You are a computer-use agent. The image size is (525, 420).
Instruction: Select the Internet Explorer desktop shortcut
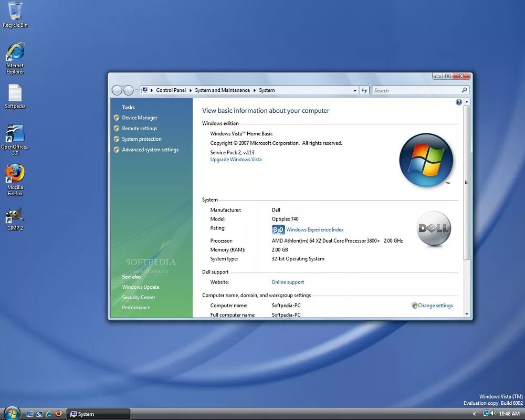pos(15,58)
